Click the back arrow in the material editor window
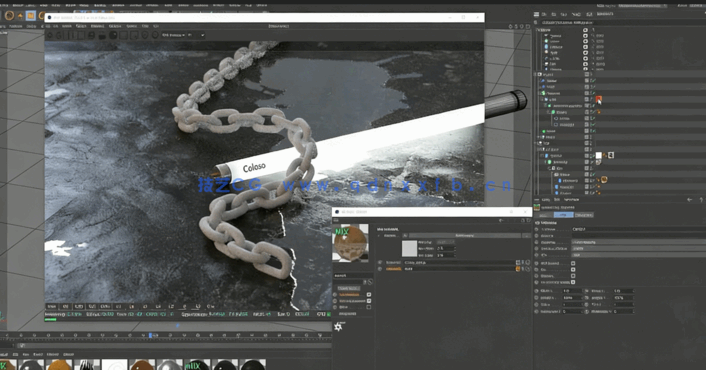This screenshot has width=706, height=370. 501,221
